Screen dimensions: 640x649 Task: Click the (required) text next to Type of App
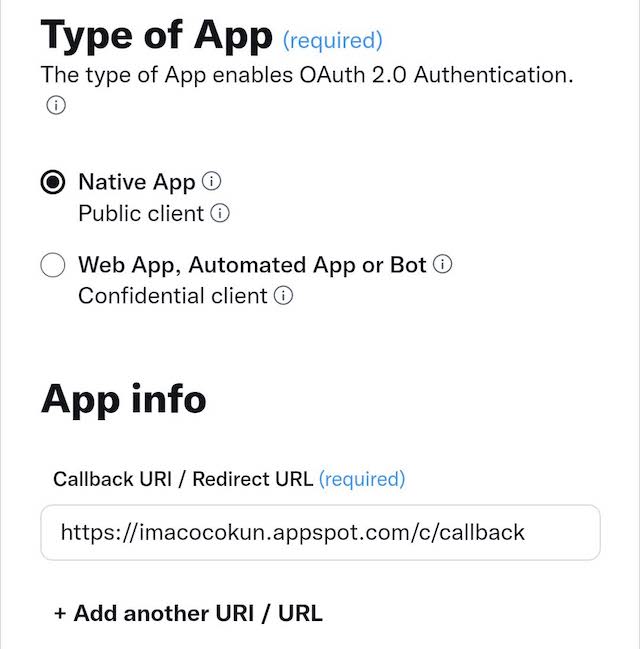click(x=333, y=40)
